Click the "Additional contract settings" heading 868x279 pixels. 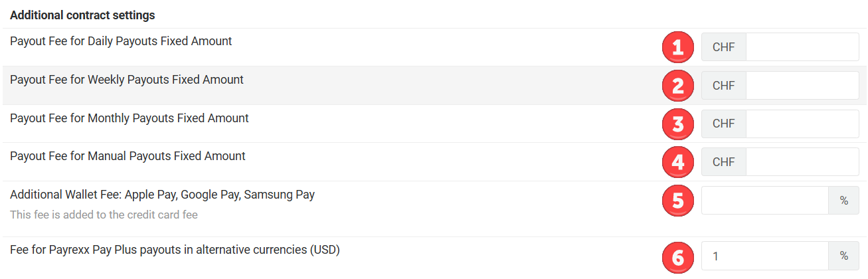(82, 15)
